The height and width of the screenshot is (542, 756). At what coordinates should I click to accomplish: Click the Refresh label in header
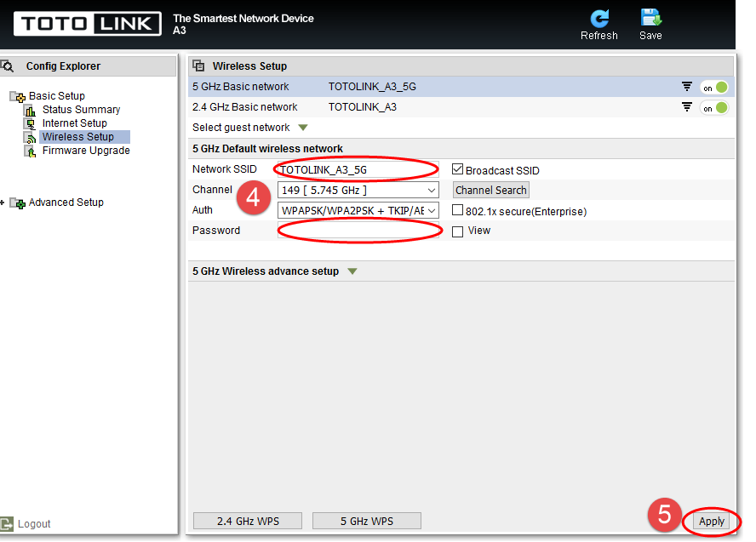click(x=598, y=36)
